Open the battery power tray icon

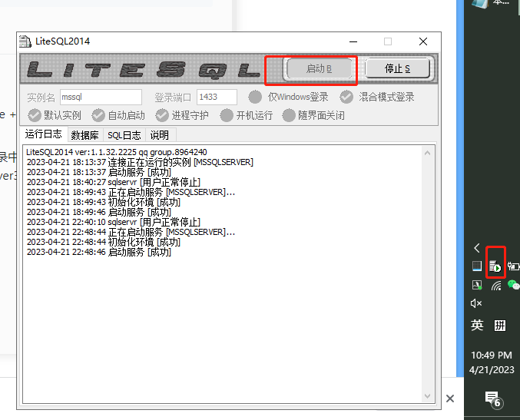click(513, 266)
